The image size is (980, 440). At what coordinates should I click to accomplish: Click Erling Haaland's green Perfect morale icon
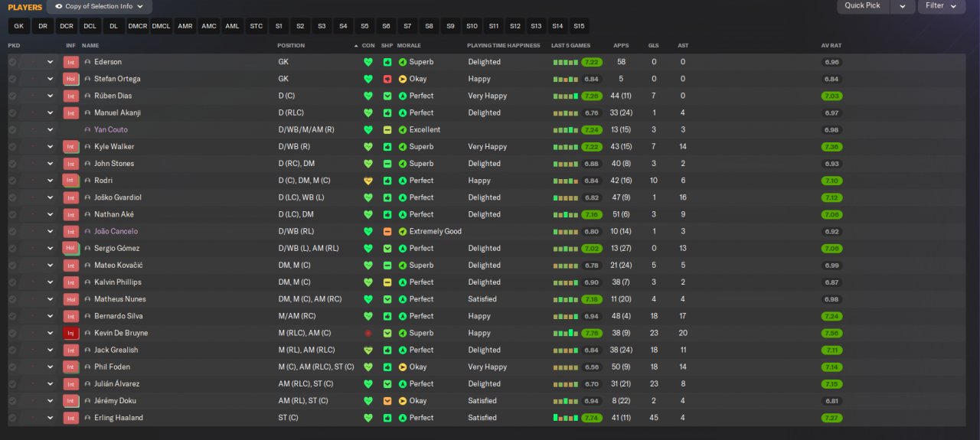[x=403, y=418]
